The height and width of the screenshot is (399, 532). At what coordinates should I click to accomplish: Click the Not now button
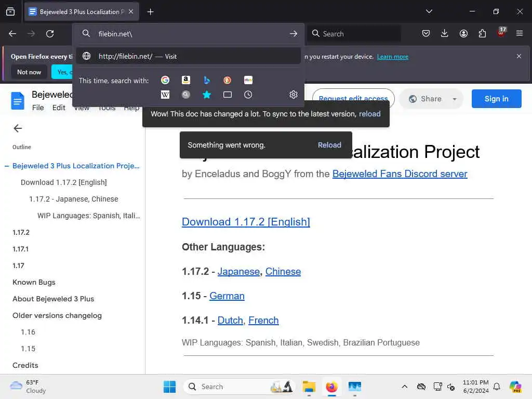coord(29,72)
